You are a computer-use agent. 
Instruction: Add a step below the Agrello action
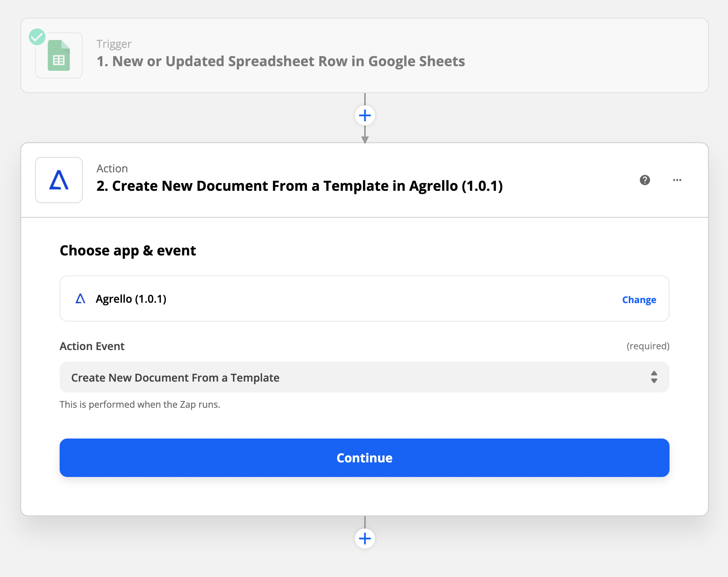[x=365, y=539]
